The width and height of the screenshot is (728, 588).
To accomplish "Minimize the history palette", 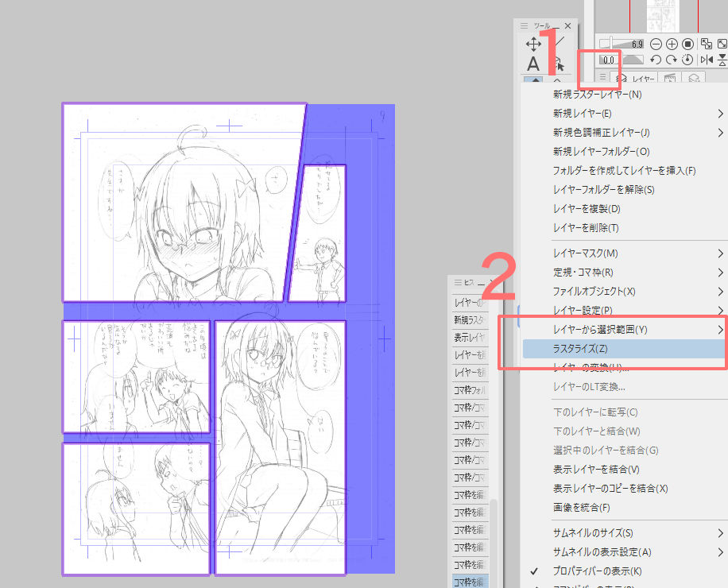I will (x=481, y=283).
